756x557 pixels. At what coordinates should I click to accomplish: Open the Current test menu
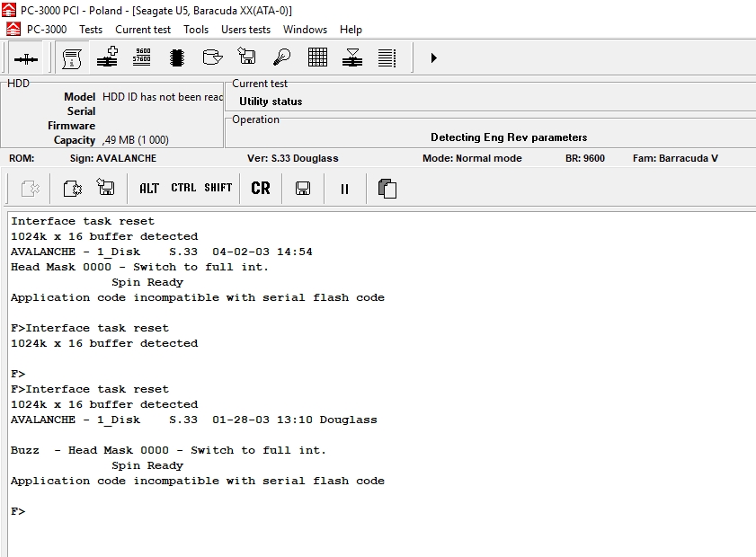coord(143,30)
